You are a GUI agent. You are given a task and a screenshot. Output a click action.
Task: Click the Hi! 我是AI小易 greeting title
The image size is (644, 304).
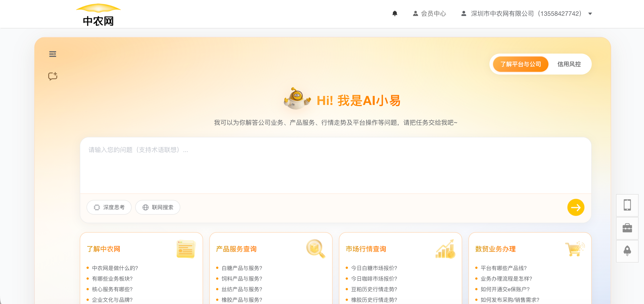[x=359, y=100]
